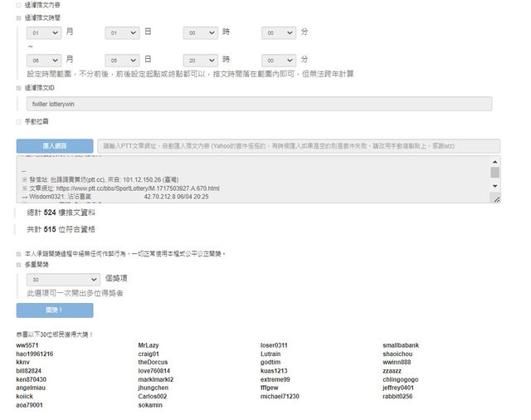
Task: Open the start month dropdown
Action: coord(44,32)
